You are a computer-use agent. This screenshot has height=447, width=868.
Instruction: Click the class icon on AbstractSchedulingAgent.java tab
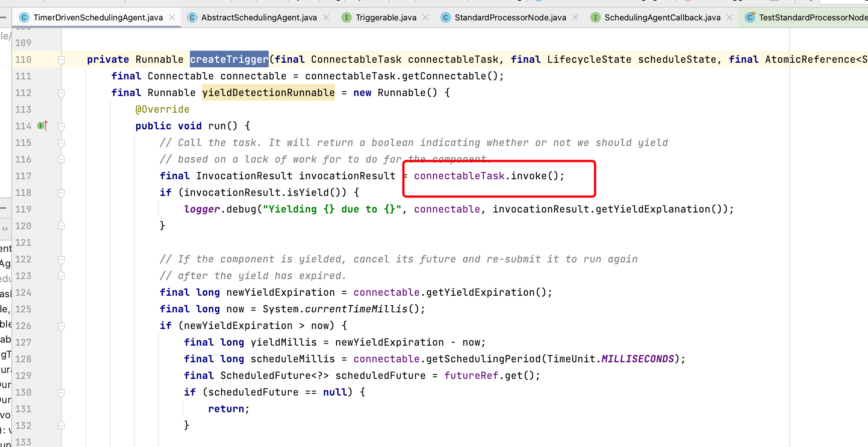click(192, 17)
